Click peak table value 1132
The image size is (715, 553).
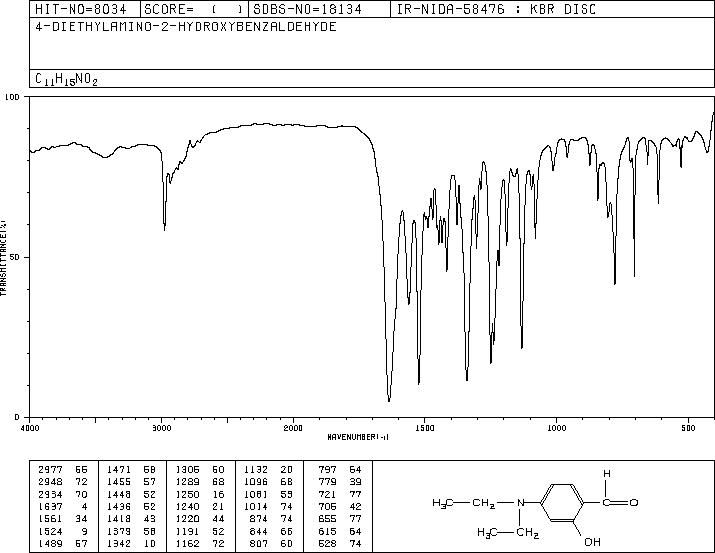[x=256, y=470]
